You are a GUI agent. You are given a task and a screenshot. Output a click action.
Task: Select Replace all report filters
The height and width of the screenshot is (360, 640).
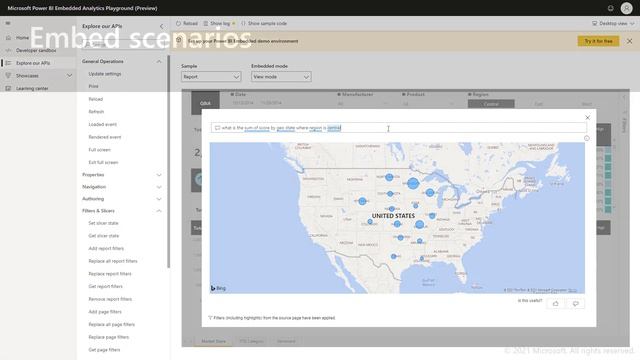click(113, 261)
